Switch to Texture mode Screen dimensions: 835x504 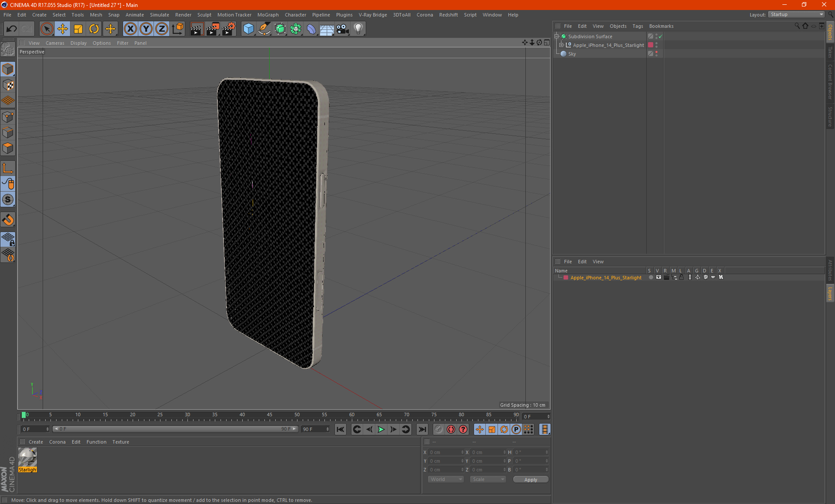pyautogui.click(x=8, y=85)
